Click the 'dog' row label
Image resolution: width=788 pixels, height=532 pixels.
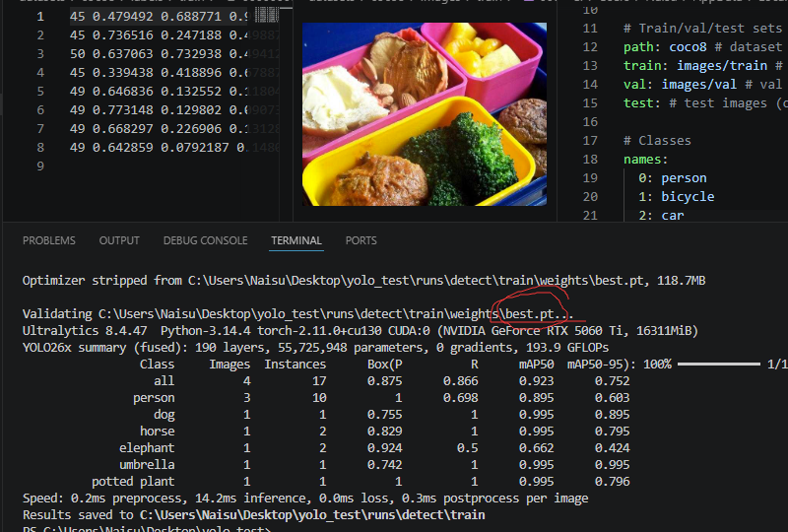click(x=164, y=415)
